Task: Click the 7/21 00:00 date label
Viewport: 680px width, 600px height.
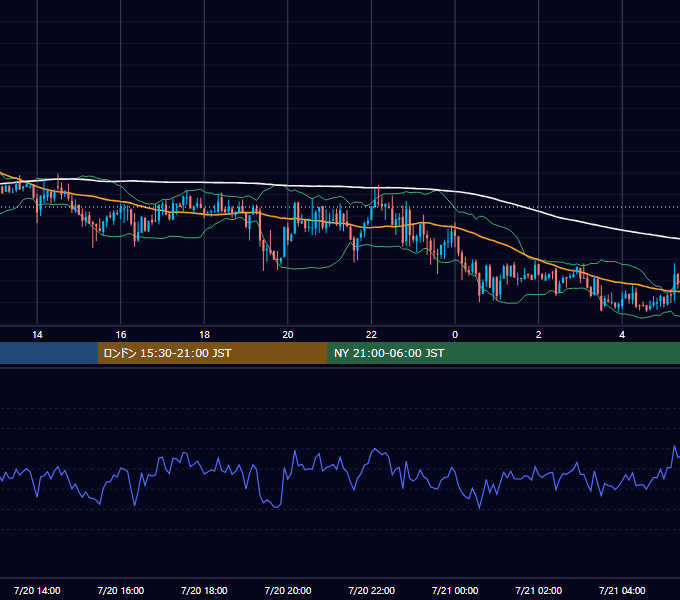Action: [455, 590]
